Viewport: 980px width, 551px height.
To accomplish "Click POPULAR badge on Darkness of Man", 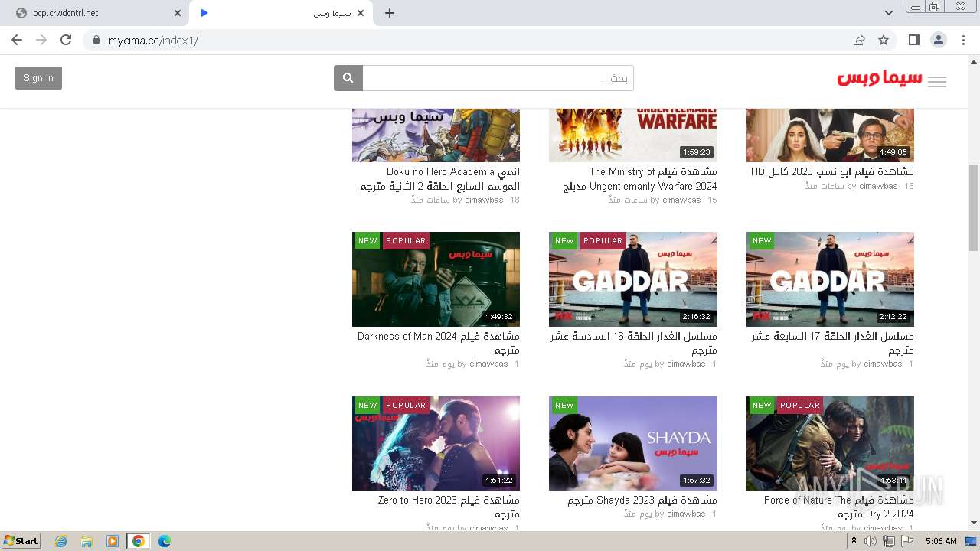I will 406,241.
